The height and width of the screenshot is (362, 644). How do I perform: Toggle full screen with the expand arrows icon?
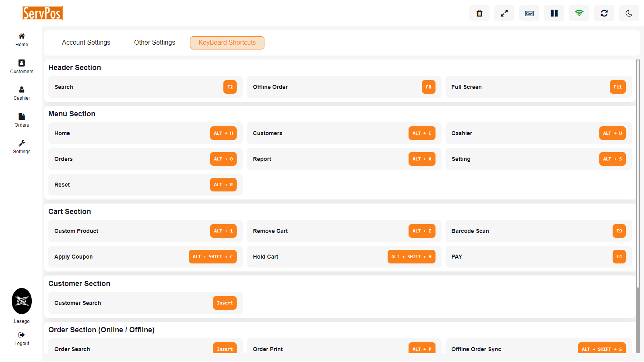point(504,13)
